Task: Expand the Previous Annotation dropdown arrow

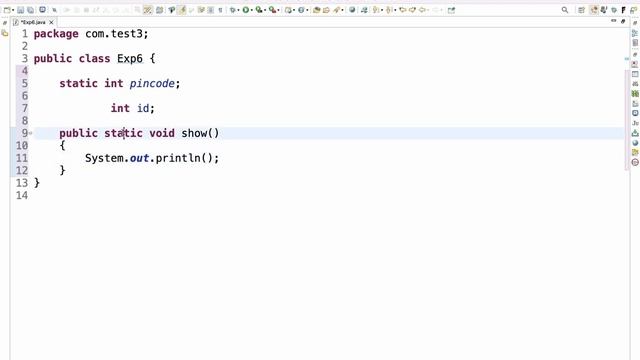Action: pos(395,10)
